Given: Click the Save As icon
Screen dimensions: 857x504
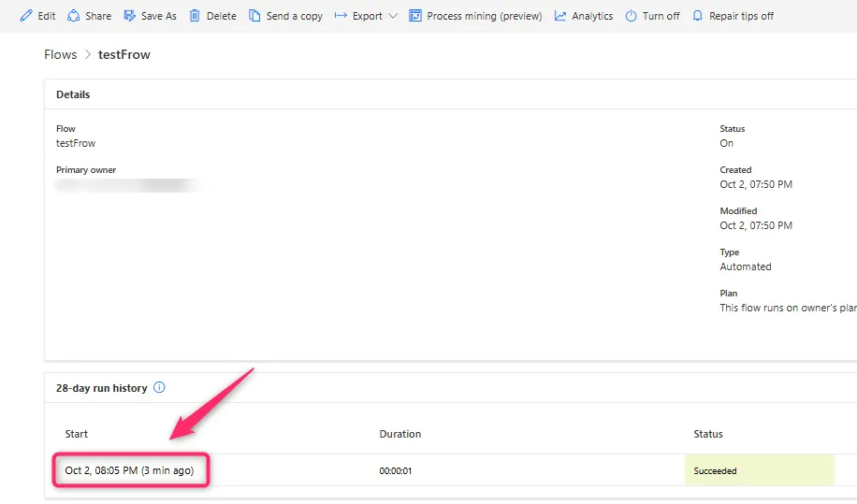Looking at the screenshot, I should (x=130, y=16).
